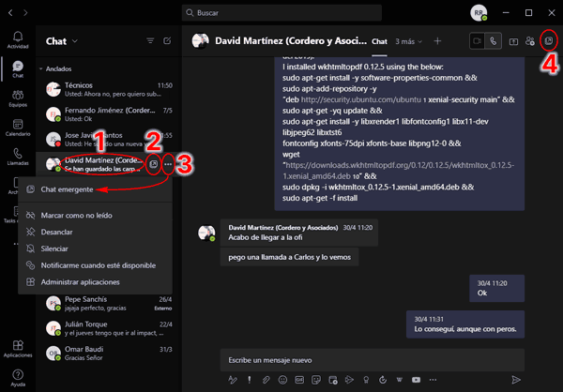Viewport: 563px width, 392px height.
Task: Start a new chat with compose icon
Action: [x=167, y=41]
